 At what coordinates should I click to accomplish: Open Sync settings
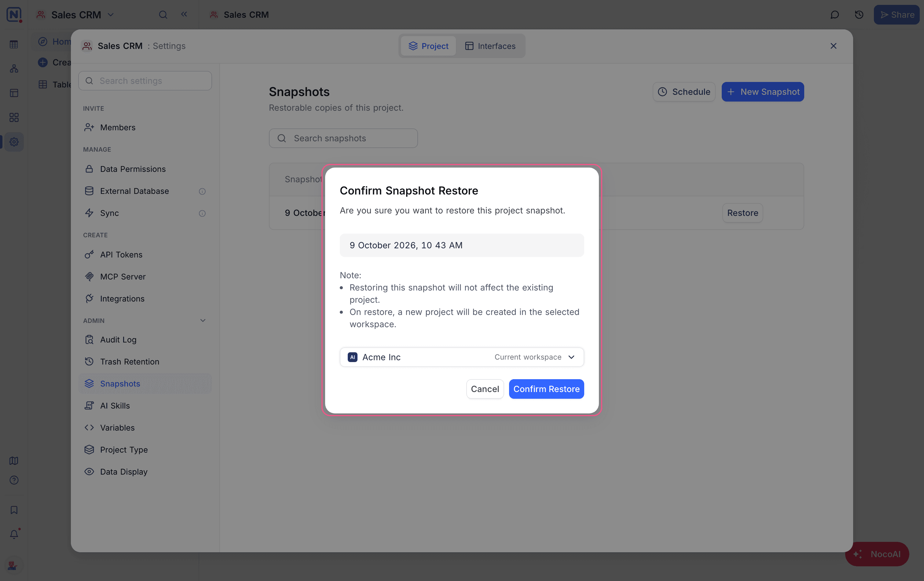(x=145, y=213)
